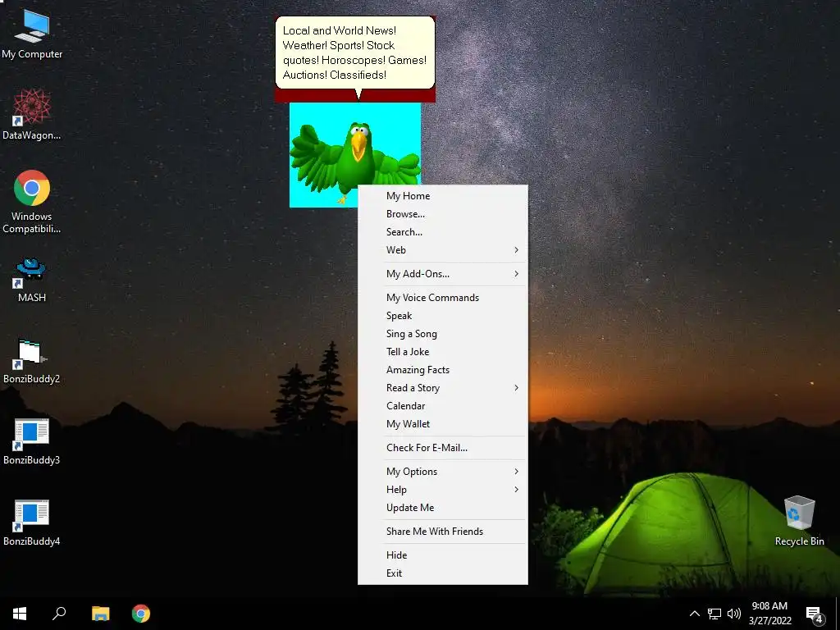This screenshot has width=840, height=630.
Task: Choose Search... in the context menu
Action: (442, 232)
